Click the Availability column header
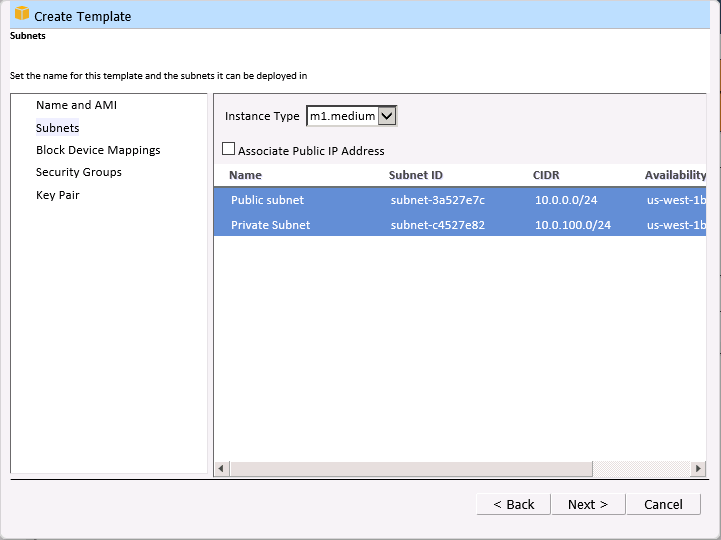The image size is (721, 540). coord(675,175)
